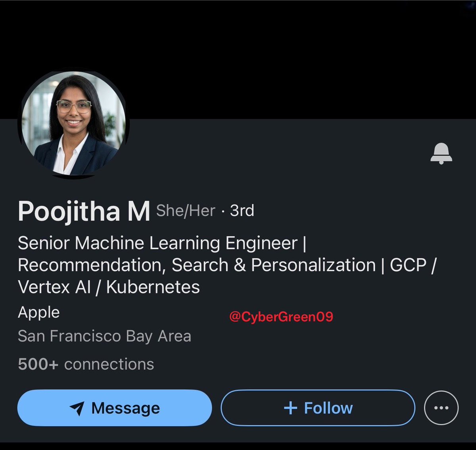476x450 pixels.
Task: Click the @CyberGreen09 red watermark text
Action: [x=281, y=317]
